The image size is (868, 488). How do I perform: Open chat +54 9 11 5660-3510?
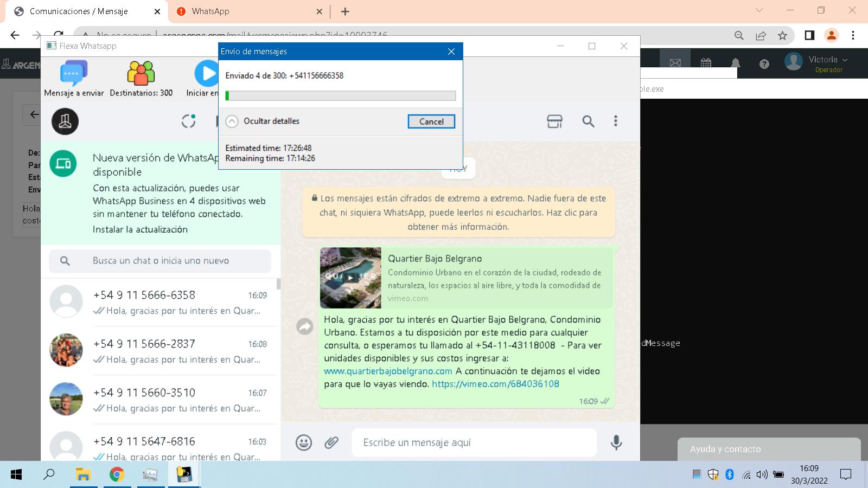(160, 400)
